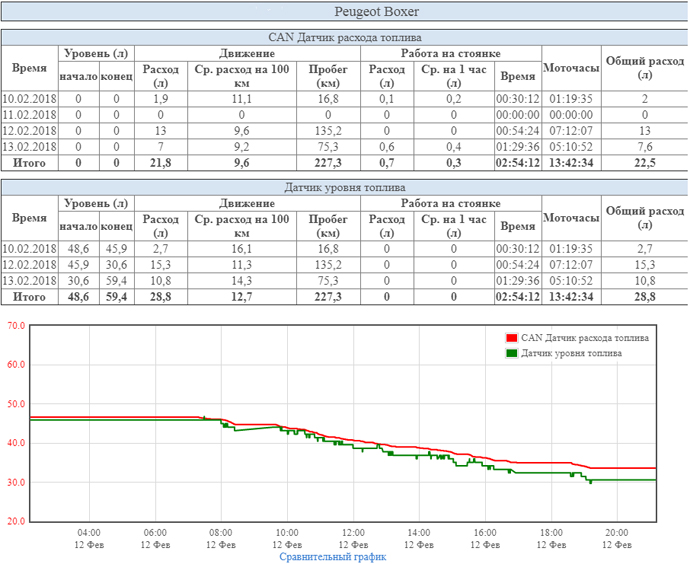Screen dimensions: 690x564
Task: Click Итого row label in the fuel level table
Action: 29,297
